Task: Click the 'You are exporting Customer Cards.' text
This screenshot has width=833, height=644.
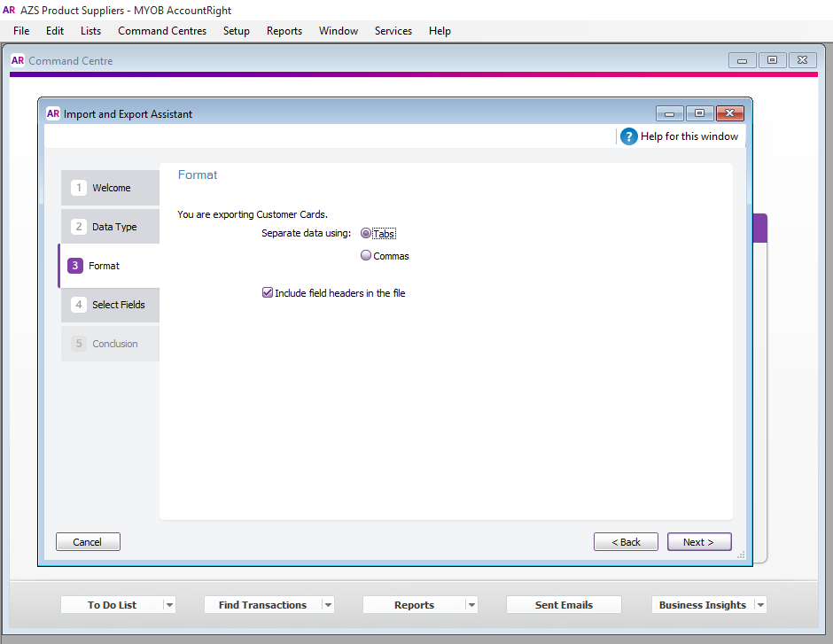Action: [253, 214]
